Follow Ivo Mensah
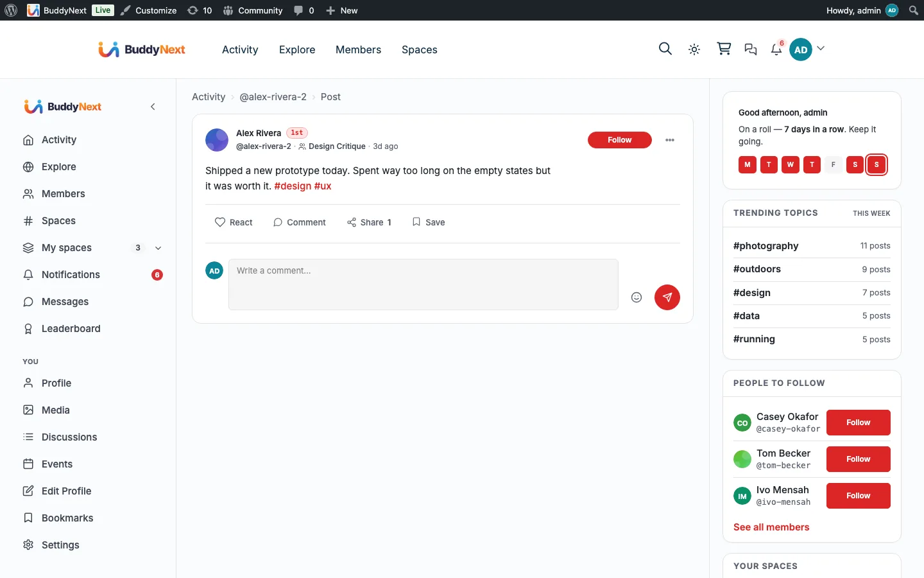Viewport: 924px width, 578px height. (x=859, y=496)
